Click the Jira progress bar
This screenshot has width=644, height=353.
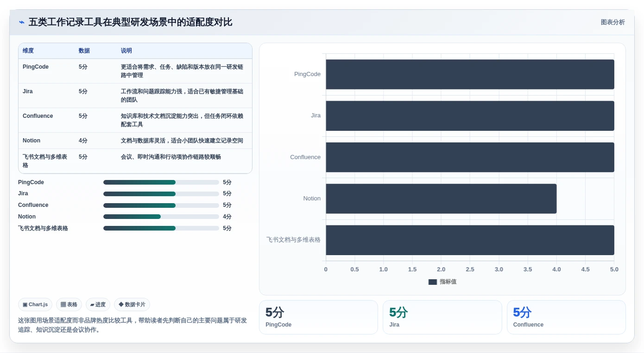pos(161,194)
